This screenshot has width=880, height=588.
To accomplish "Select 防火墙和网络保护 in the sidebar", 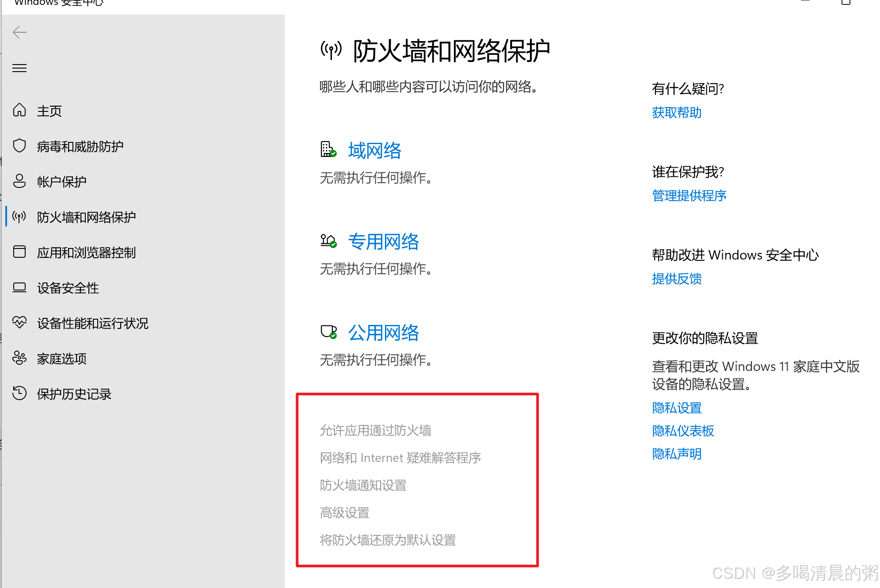I will coord(86,217).
